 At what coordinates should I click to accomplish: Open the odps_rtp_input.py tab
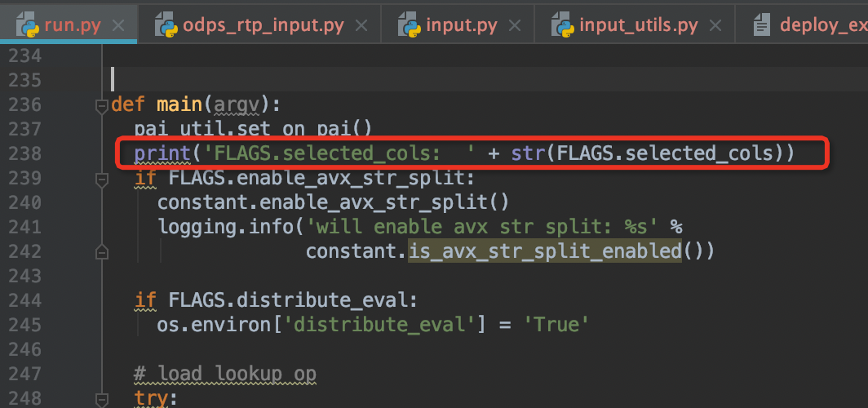[x=259, y=23]
